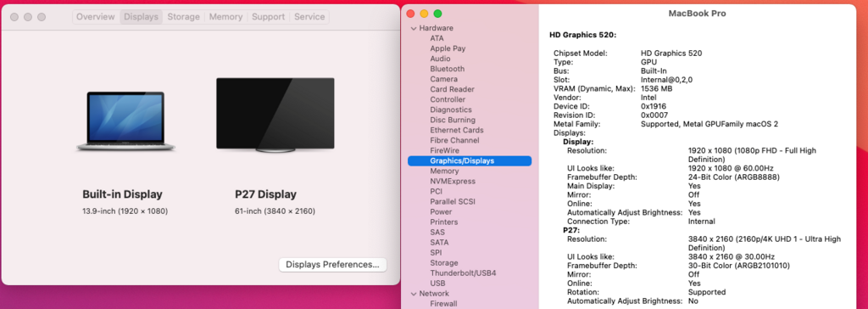Select the highlighted Graphics/Displays entry

click(470, 161)
